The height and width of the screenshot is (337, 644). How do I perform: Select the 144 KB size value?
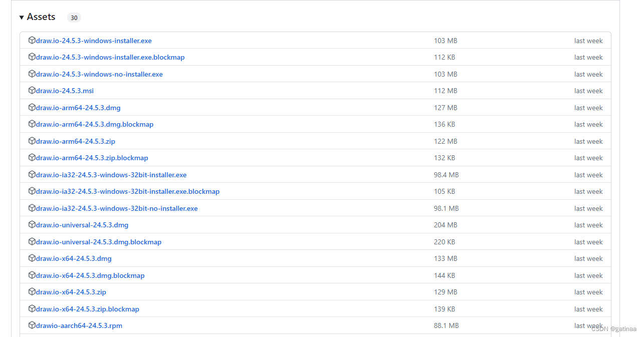point(445,275)
